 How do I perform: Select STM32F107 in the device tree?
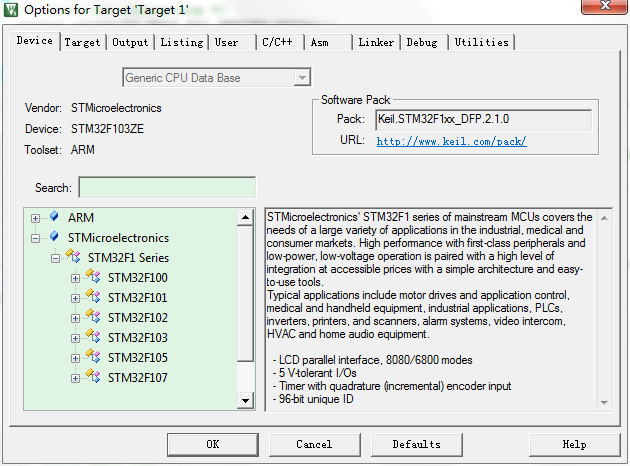click(138, 378)
